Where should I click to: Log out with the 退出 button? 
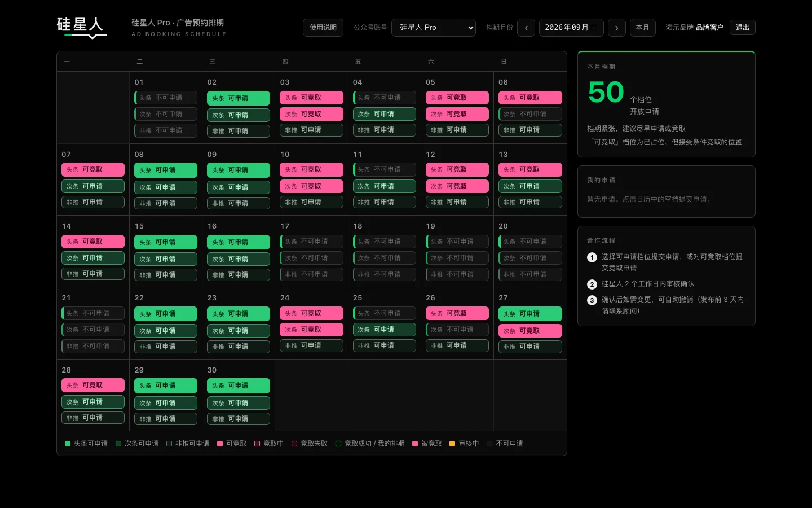pos(743,28)
